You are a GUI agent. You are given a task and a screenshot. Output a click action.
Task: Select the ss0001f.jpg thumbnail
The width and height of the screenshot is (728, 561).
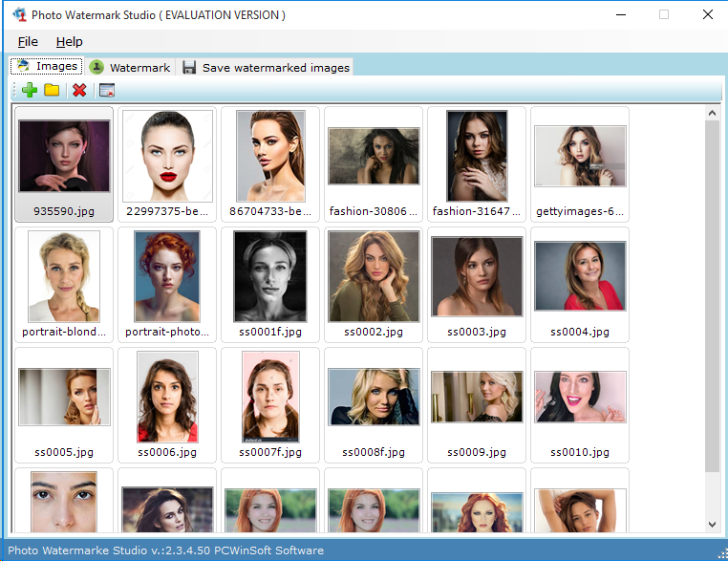pyautogui.click(x=270, y=285)
